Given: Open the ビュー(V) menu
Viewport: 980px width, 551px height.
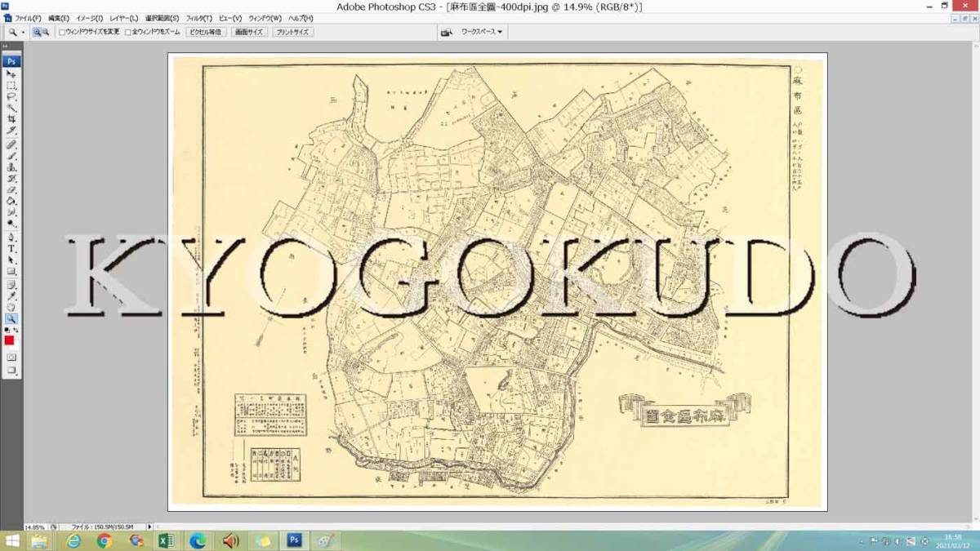Looking at the screenshot, I should point(230,18).
